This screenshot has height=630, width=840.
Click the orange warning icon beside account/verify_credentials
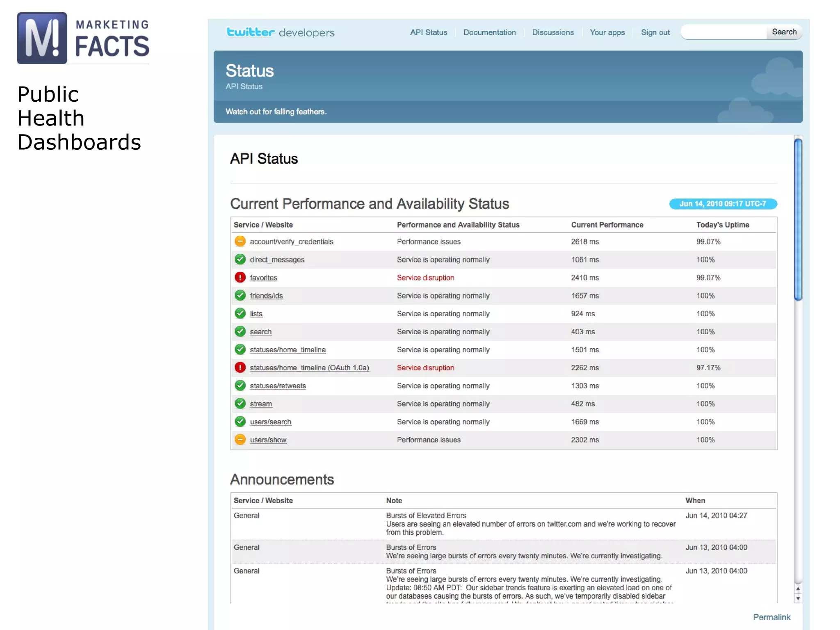point(240,241)
